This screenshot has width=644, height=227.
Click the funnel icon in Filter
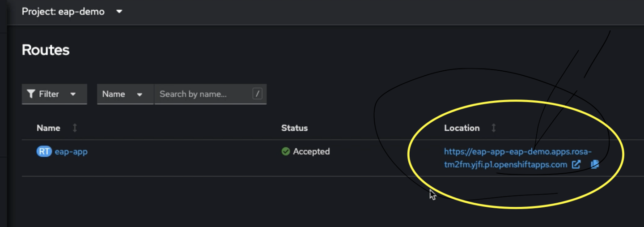coord(31,94)
